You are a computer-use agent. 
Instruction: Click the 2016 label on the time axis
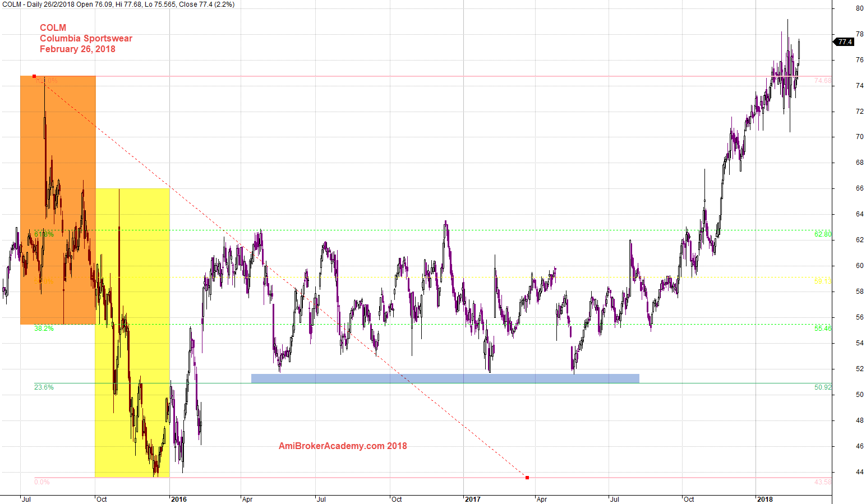(179, 499)
